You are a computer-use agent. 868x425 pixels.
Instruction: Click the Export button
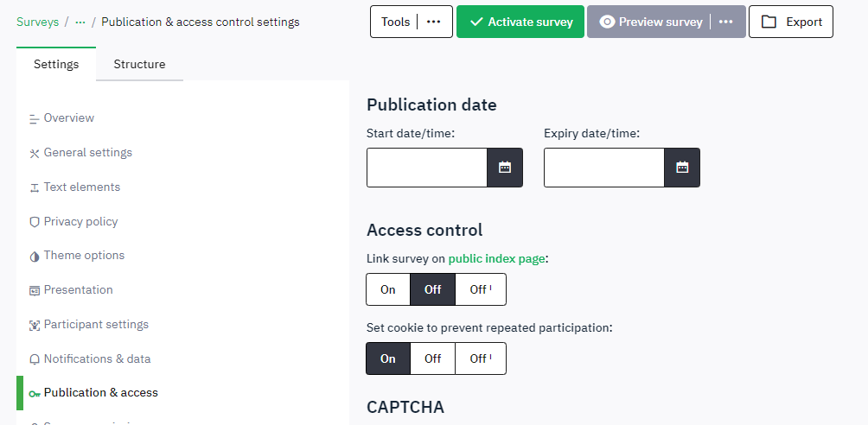(791, 22)
